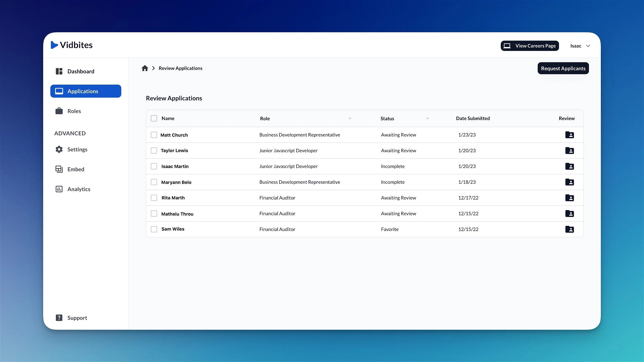Open Isaac account dropdown menu
644x362 pixels.
(580, 45)
